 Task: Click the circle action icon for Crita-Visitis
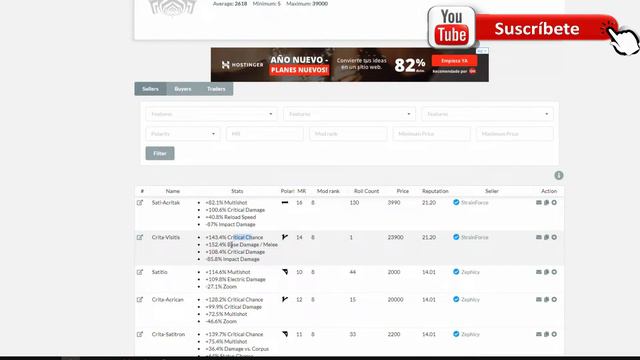pos(554,237)
